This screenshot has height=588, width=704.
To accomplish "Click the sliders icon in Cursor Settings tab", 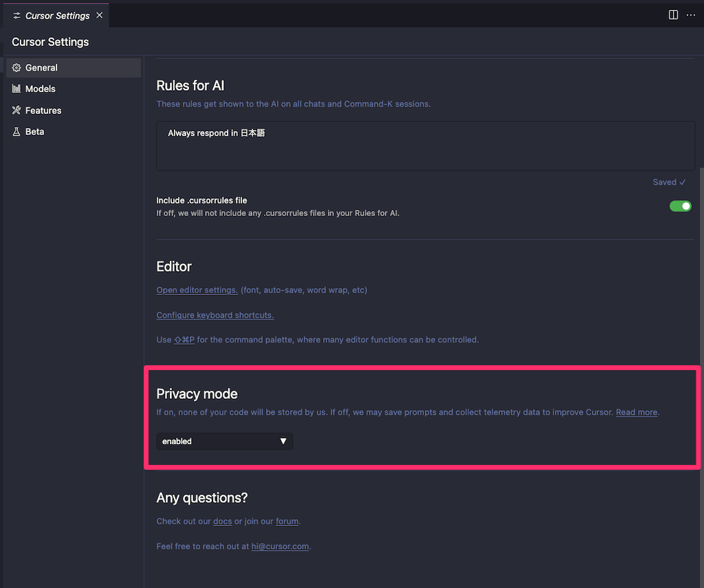I will click(16, 16).
